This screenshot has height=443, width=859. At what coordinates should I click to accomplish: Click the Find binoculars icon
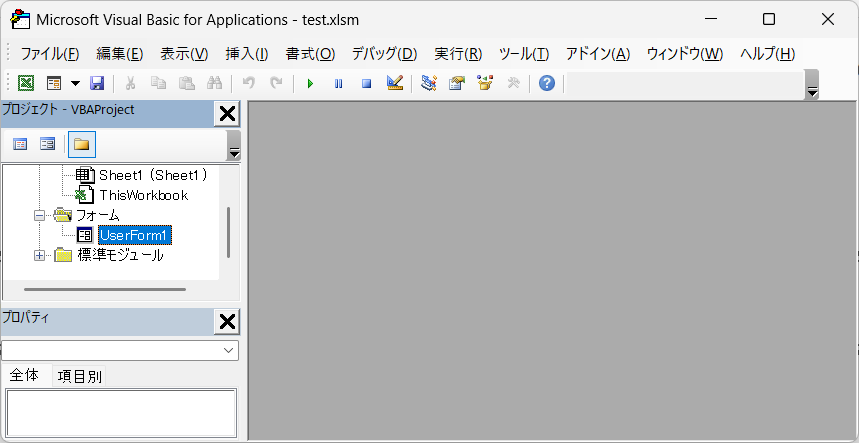[x=214, y=83]
